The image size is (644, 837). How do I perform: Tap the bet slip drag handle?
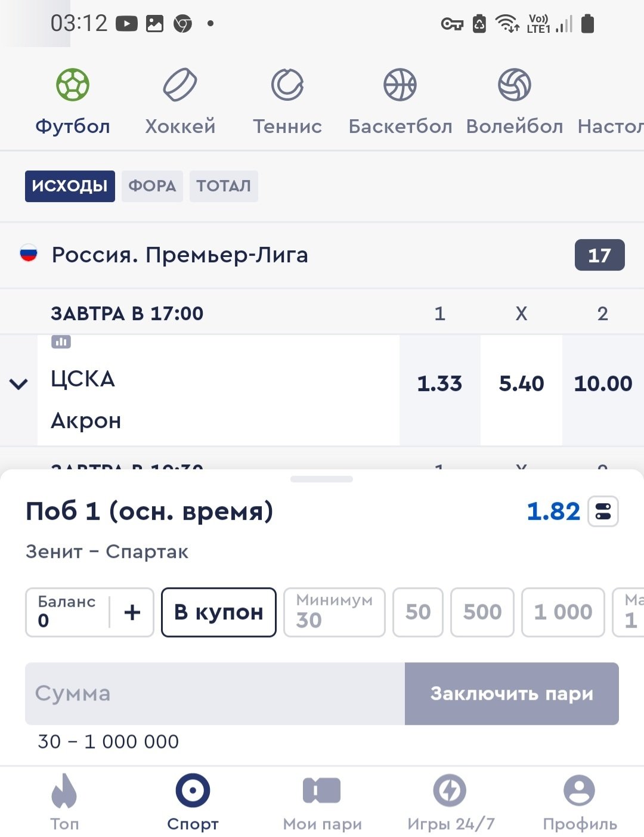point(321,479)
